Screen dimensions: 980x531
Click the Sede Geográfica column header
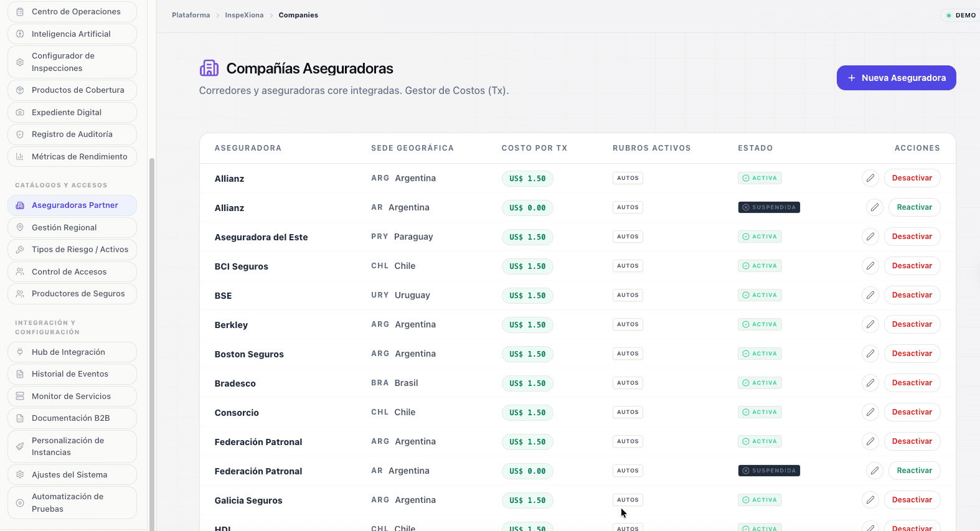(412, 148)
